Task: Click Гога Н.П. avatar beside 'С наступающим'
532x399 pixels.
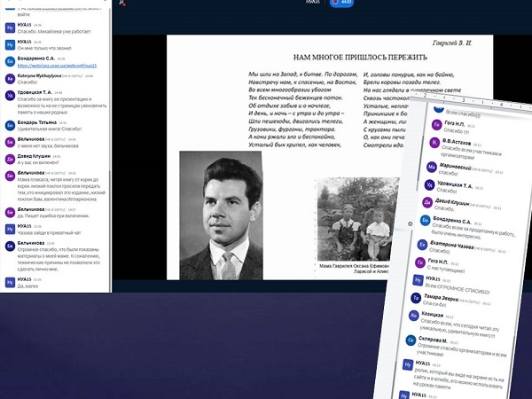Action: coord(420,262)
